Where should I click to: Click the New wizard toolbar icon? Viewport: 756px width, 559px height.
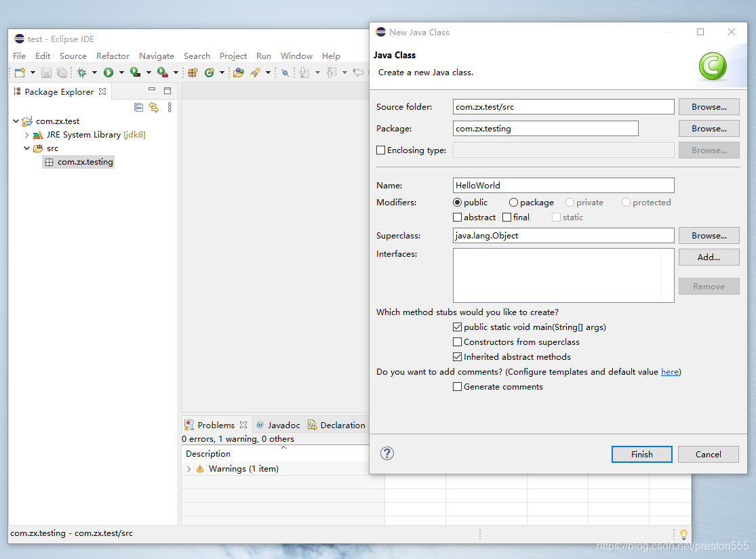click(20, 73)
